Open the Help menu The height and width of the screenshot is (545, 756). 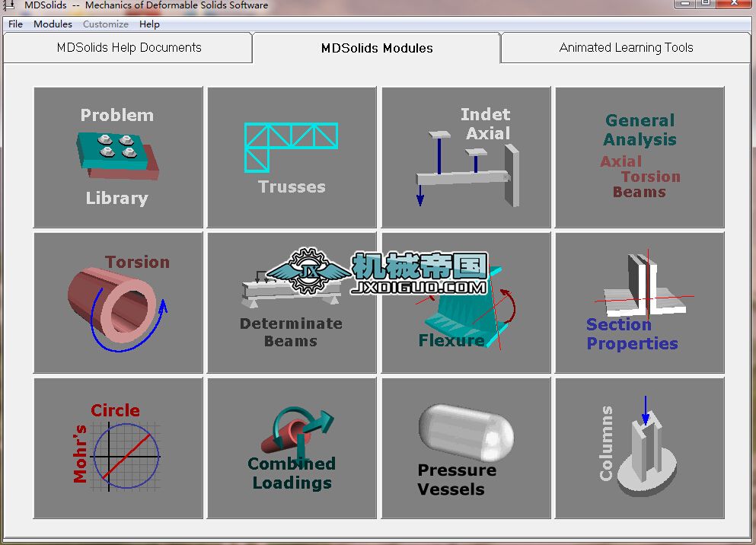coord(149,24)
